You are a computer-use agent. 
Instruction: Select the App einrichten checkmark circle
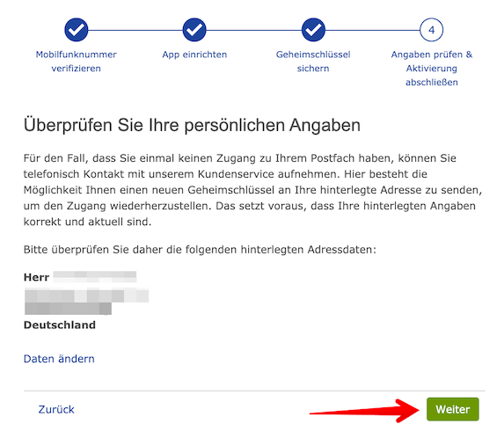click(194, 30)
